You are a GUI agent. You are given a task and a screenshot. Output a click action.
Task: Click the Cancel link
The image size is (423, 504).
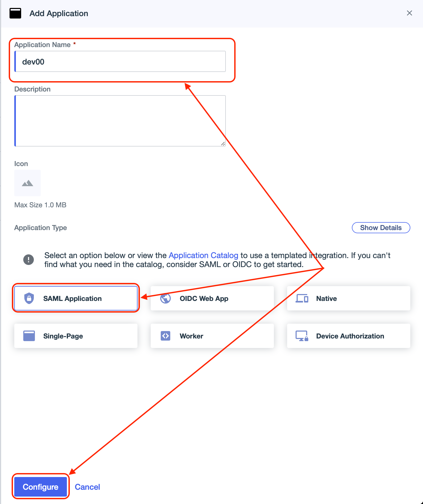pyautogui.click(x=88, y=487)
